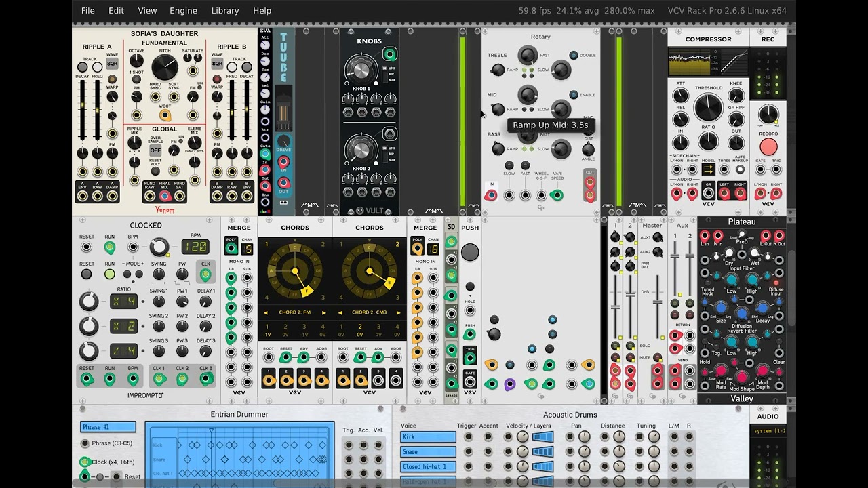Open the Help menu
The image size is (868, 488).
(262, 10)
